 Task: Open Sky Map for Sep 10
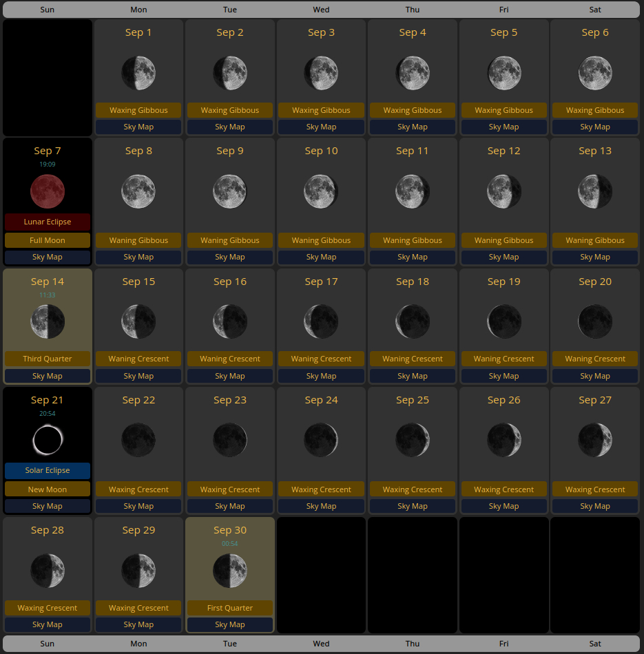pos(321,257)
